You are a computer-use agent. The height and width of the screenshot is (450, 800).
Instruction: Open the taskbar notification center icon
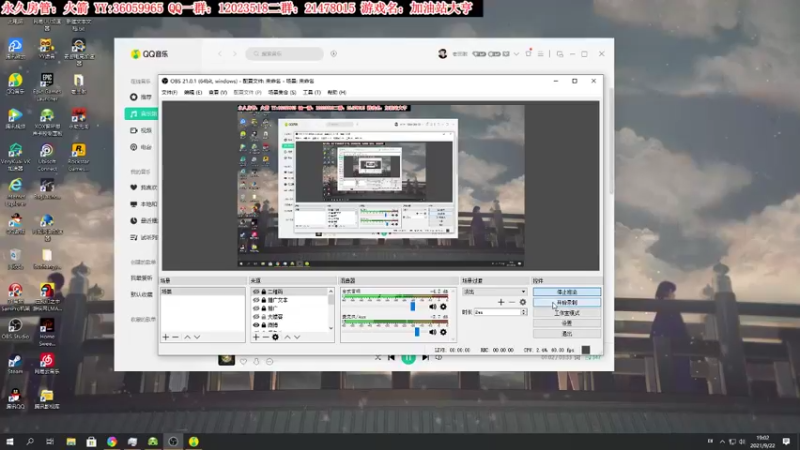786,442
